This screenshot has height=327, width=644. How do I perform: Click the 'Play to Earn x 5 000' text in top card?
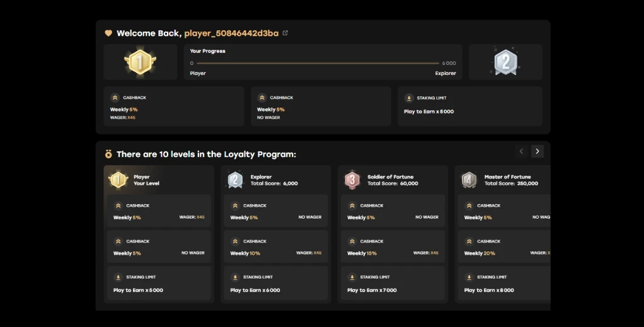428,112
